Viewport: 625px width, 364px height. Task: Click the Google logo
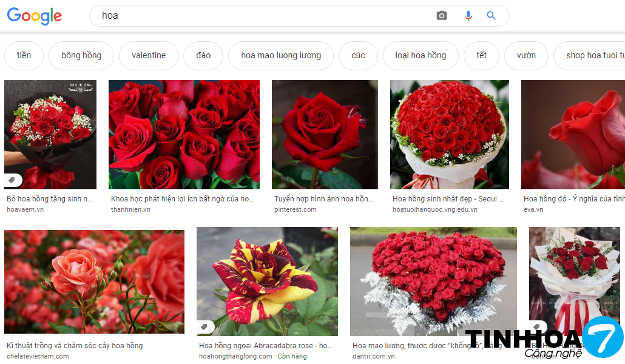tap(35, 16)
